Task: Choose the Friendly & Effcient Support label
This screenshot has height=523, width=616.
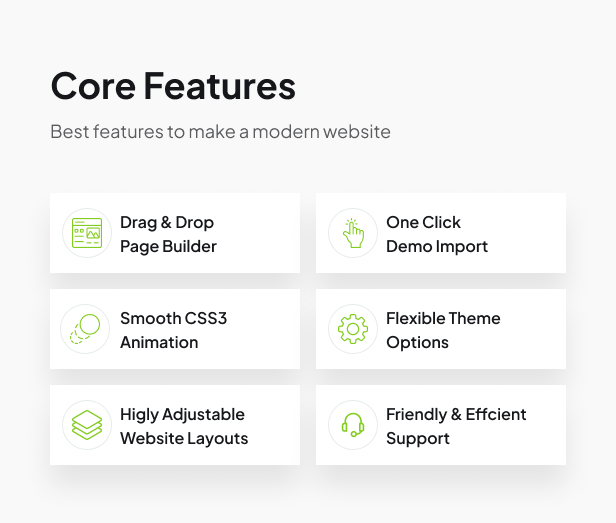Action: click(x=456, y=426)
